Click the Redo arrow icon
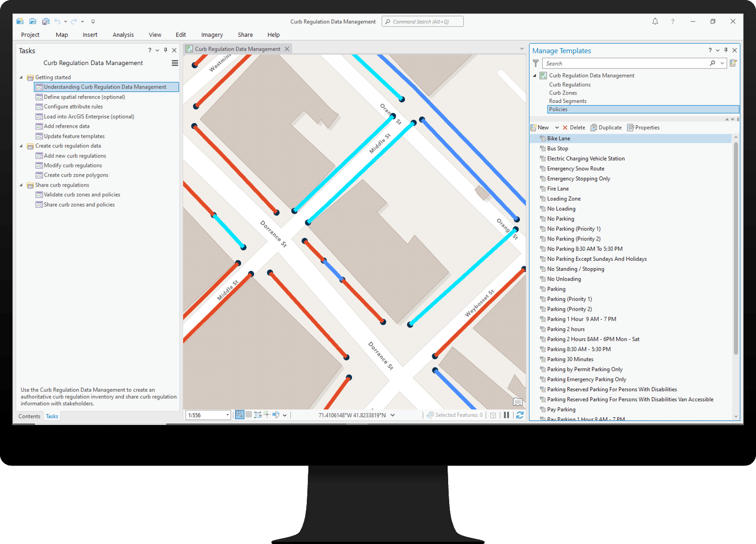Image resolution: width=756 pixels, height=544 pixels. (x=74, y=21)
